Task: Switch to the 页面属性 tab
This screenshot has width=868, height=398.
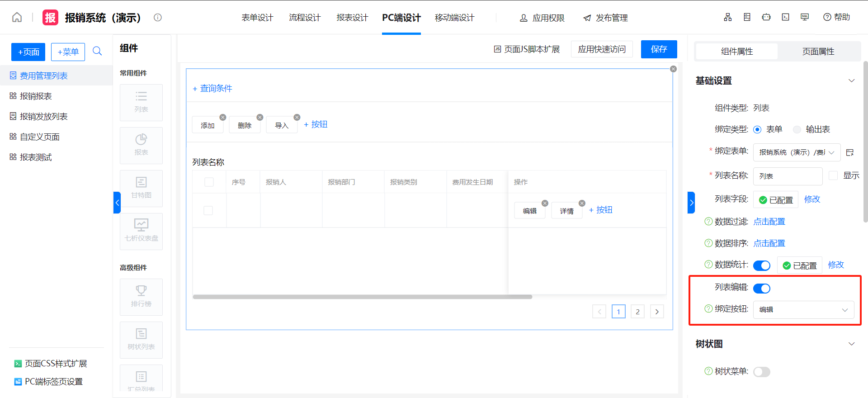Action: coord(818,52)
